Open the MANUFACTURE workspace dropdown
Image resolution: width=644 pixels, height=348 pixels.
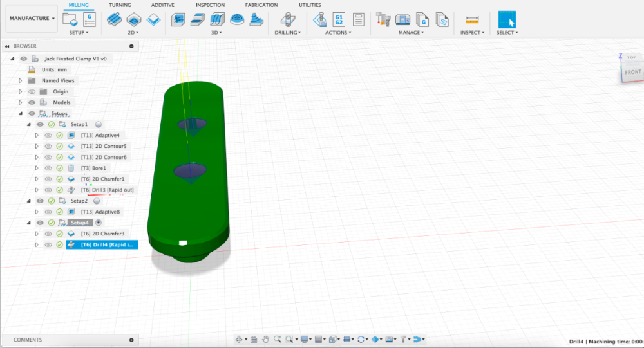[x=32, y=19]
